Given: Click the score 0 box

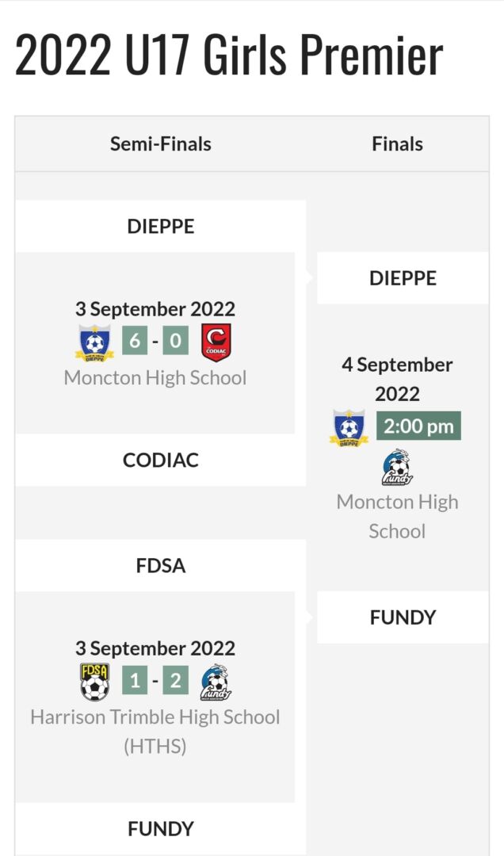Looking at the screenshot, I should coord(175,341).
